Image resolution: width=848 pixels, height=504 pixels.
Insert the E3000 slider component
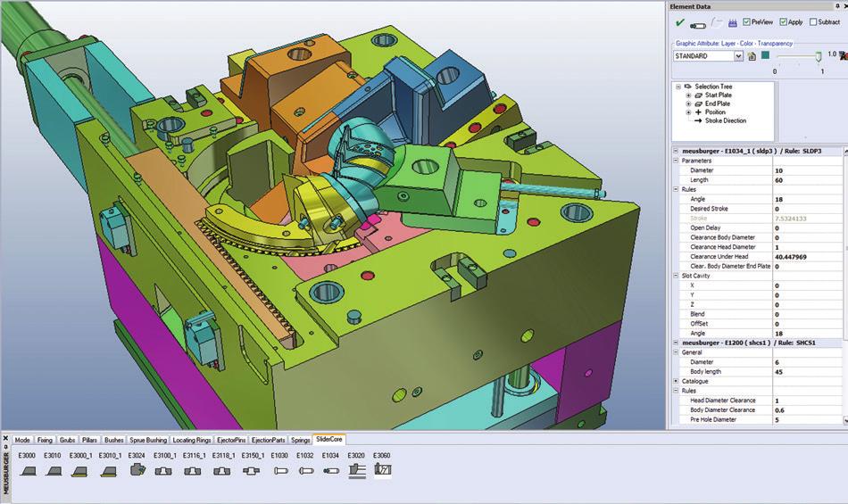click(x=29, y=472)
